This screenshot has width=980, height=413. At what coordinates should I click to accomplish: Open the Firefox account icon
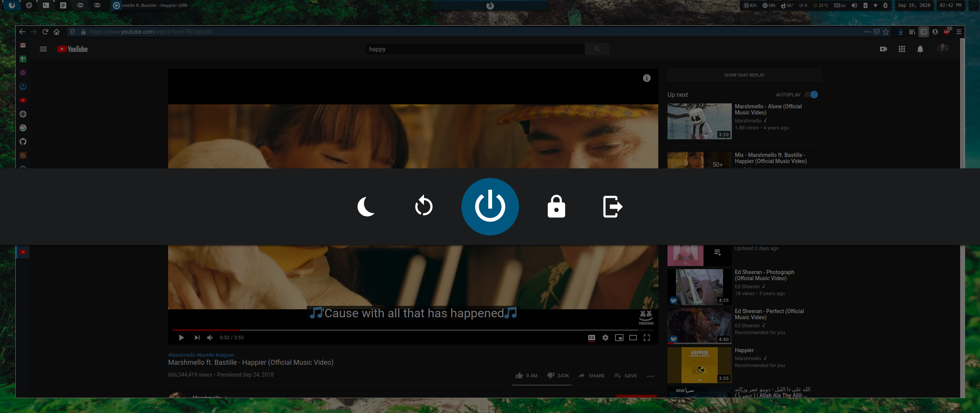[x=935, y=32]
